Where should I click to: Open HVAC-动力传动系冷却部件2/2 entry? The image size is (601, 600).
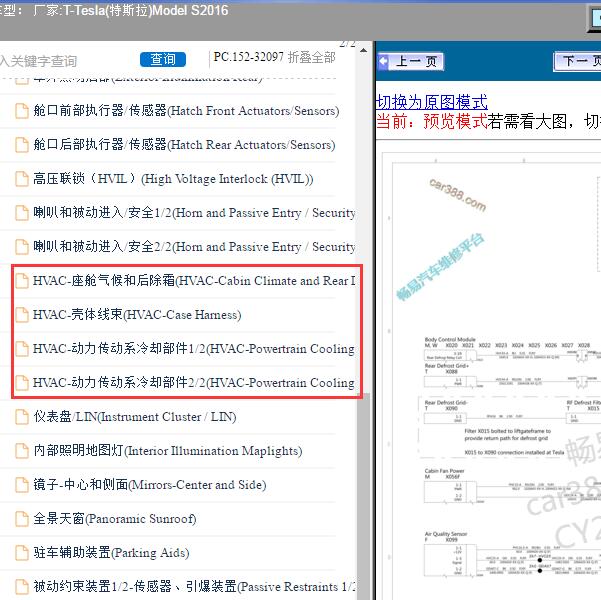click(x=194, y=383)
